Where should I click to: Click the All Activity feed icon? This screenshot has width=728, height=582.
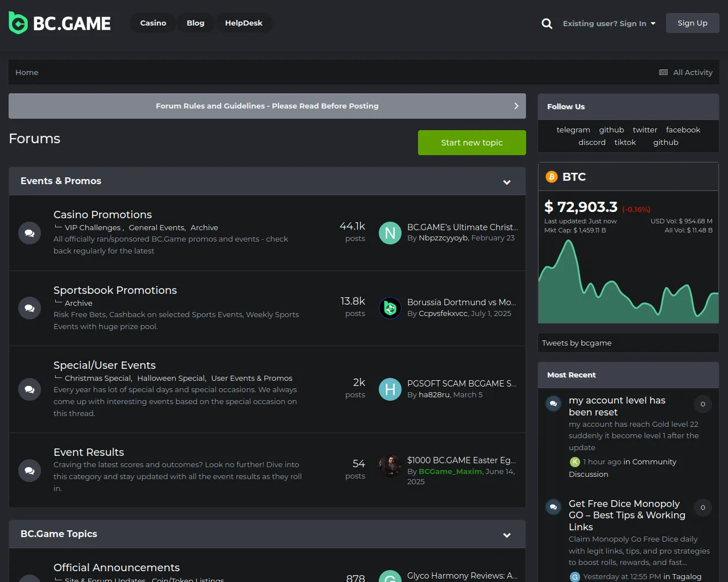663,72
